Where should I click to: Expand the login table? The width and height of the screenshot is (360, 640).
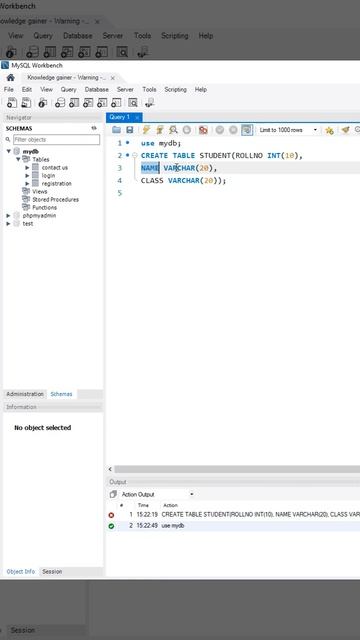(27, 176)
